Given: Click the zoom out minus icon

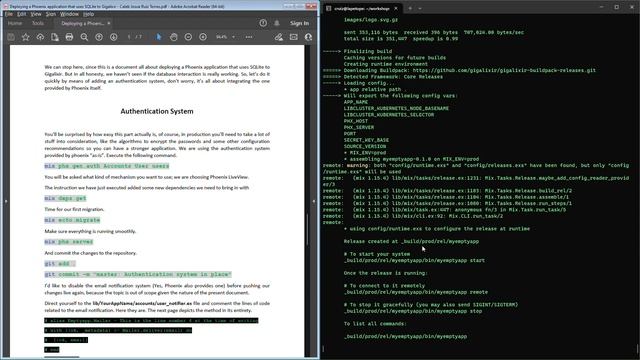Looking at the screenshot, I should (x=188, y=37).
